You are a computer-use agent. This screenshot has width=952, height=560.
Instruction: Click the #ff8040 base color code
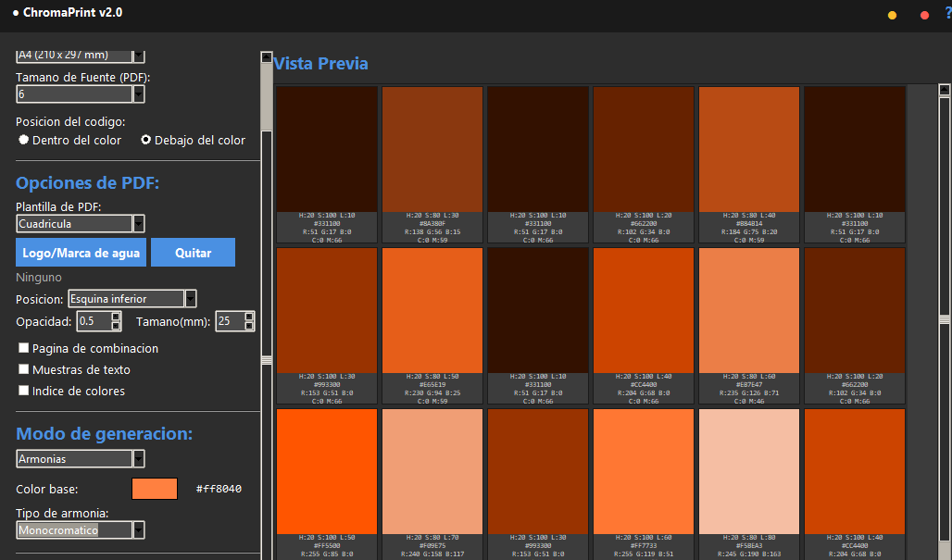(x=219, y=489)
